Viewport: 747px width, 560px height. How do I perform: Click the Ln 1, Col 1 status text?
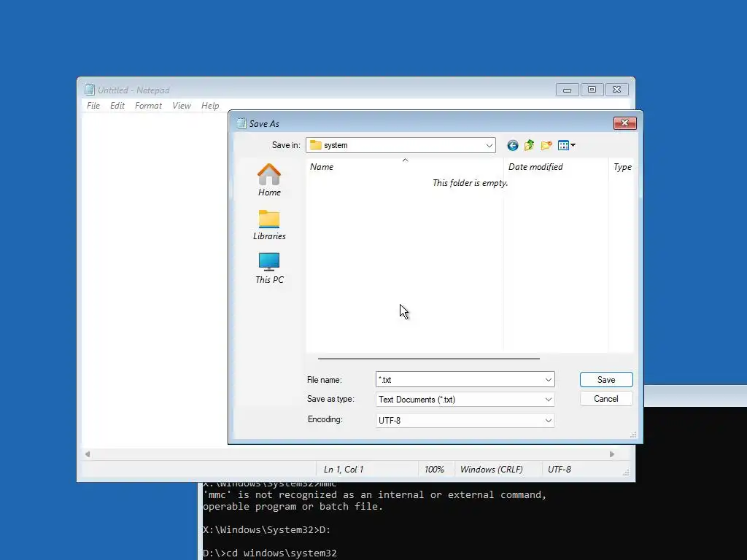tap(344, 470)
